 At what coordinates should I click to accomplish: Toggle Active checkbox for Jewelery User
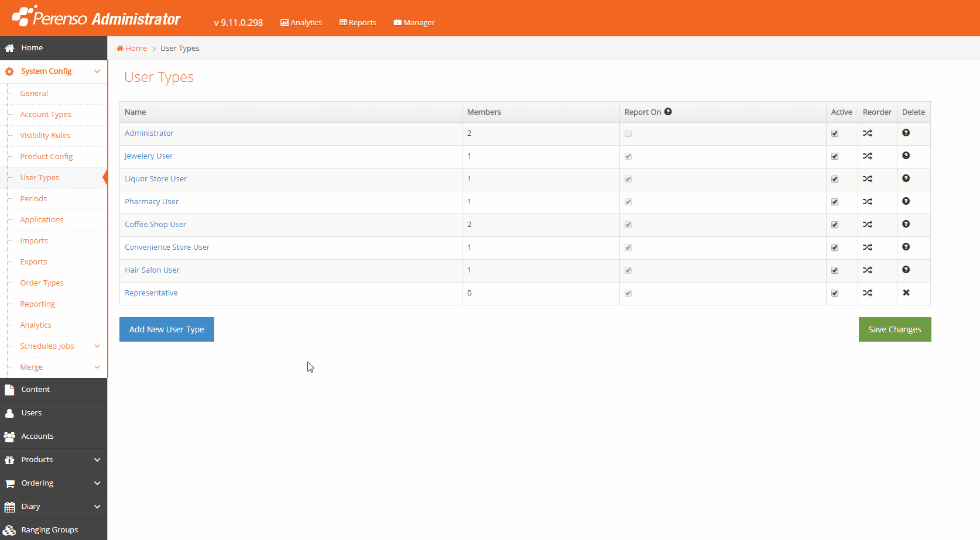pyautogui.click(x=835, y=156)
